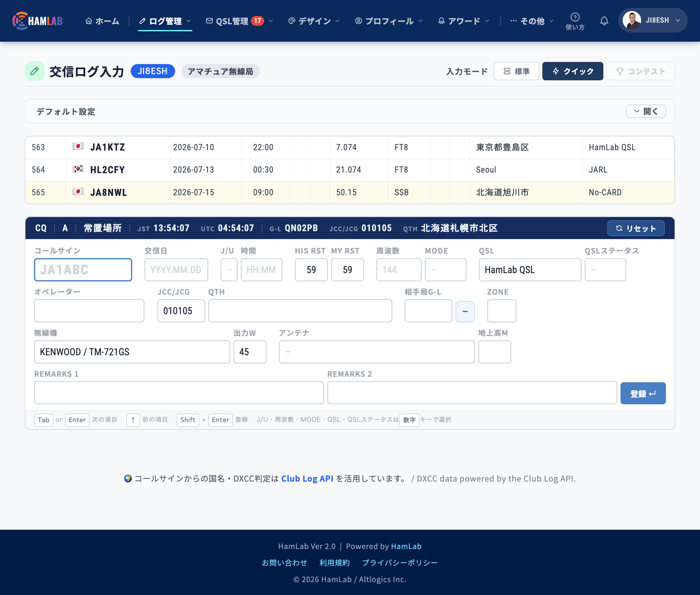Open the QSLステータス selector
The width and height of the screenshot is (700, 595).
point(605,269)
